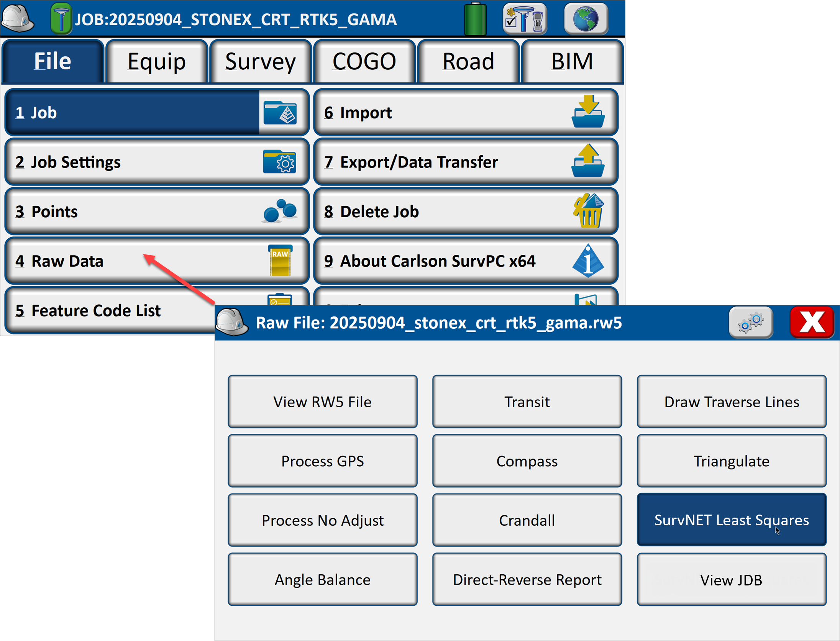
Task: Click the View RW5 File button
Action: point(323,402)
